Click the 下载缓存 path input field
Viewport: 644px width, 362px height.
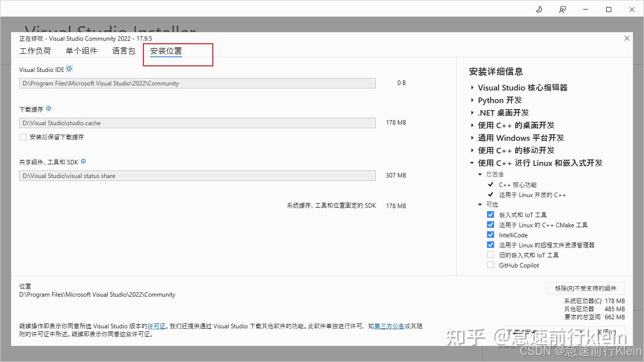point(197,123)
